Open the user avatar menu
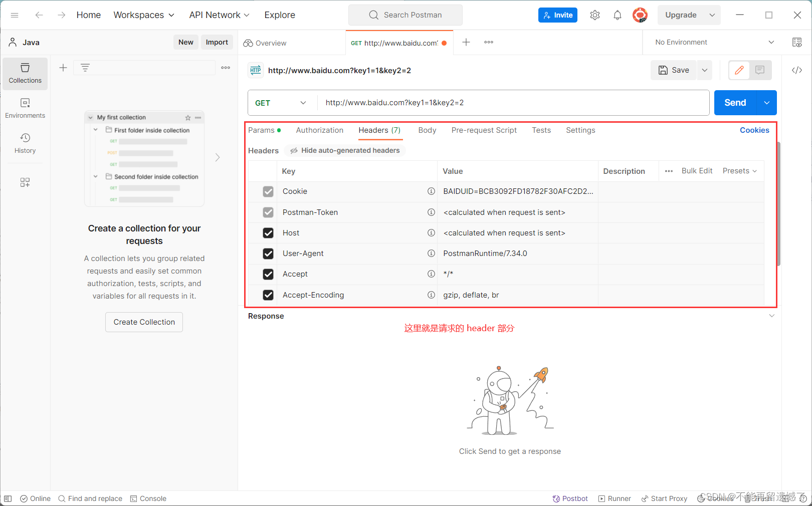812x506 pixels. point(640,15)
